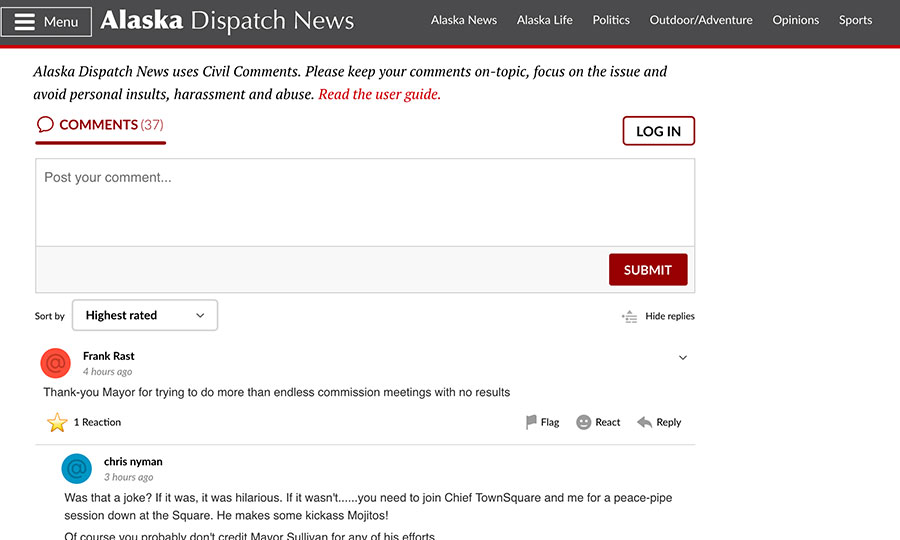Click the LOG IN button
Image resolution: width=900 pixels, height=540 pixels.
[658, 131]
